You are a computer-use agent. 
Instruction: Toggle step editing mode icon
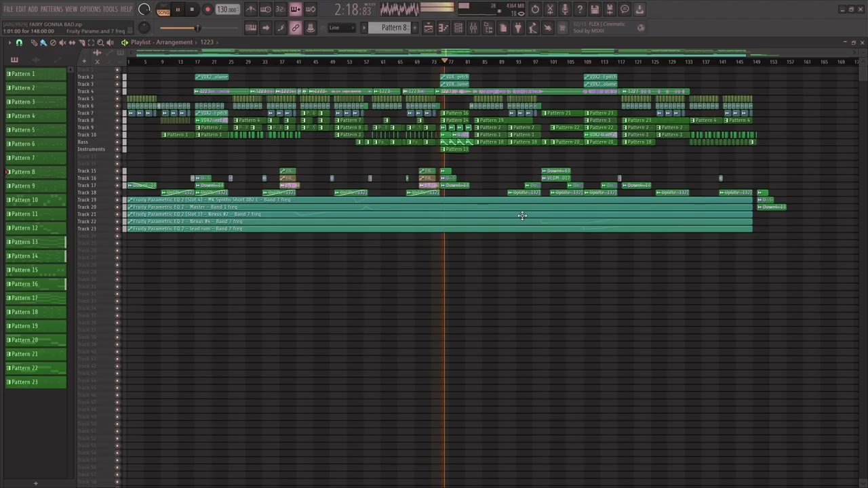coord(281,28)
